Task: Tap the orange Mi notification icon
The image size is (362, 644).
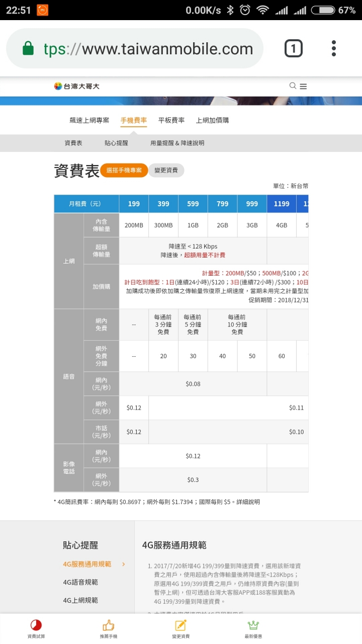Action: point(43,10)
